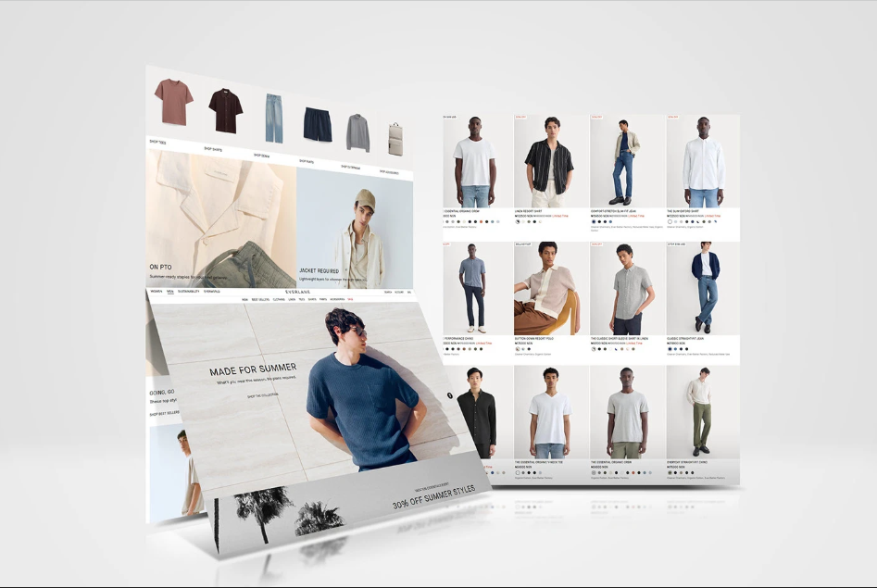Viewport: 877px width, 588px height.
Task: Open the Jacket Required promo tile
Action: (355, 229)
